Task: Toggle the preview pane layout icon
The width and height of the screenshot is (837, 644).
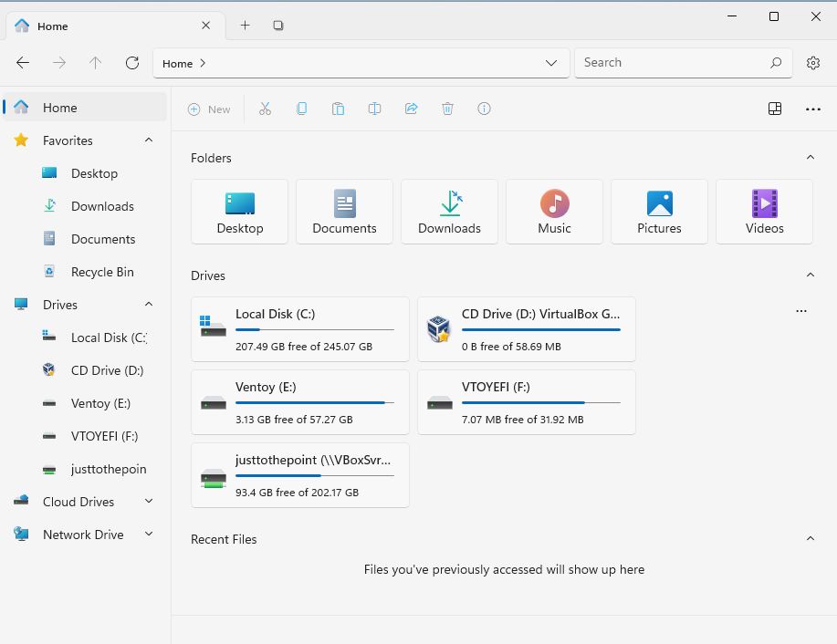Action: point(774,109)
